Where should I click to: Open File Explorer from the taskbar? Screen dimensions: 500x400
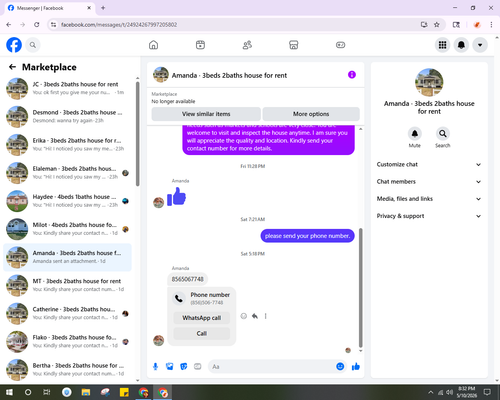[86, 392]
